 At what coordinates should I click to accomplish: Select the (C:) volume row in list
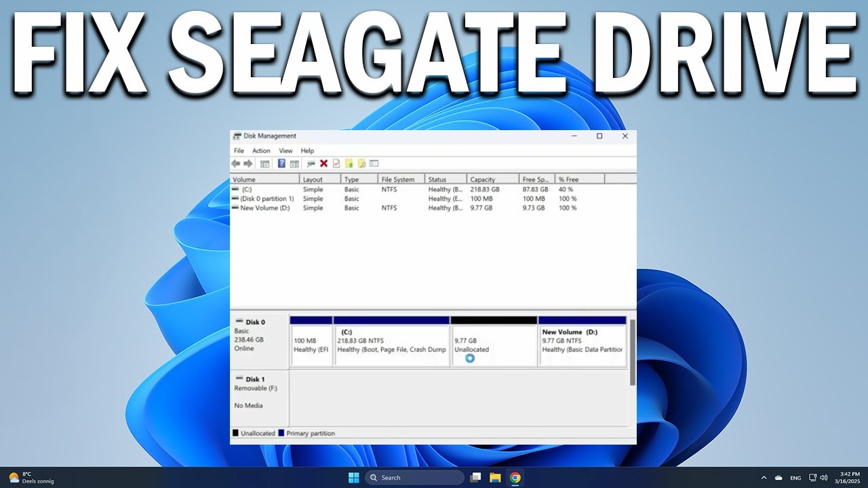pos(433,190)
